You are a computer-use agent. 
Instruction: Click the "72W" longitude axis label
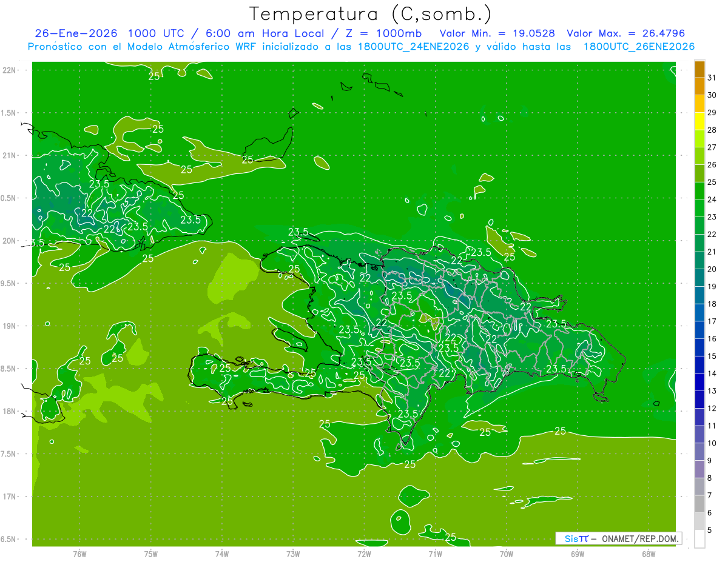(x=364, y=554)
